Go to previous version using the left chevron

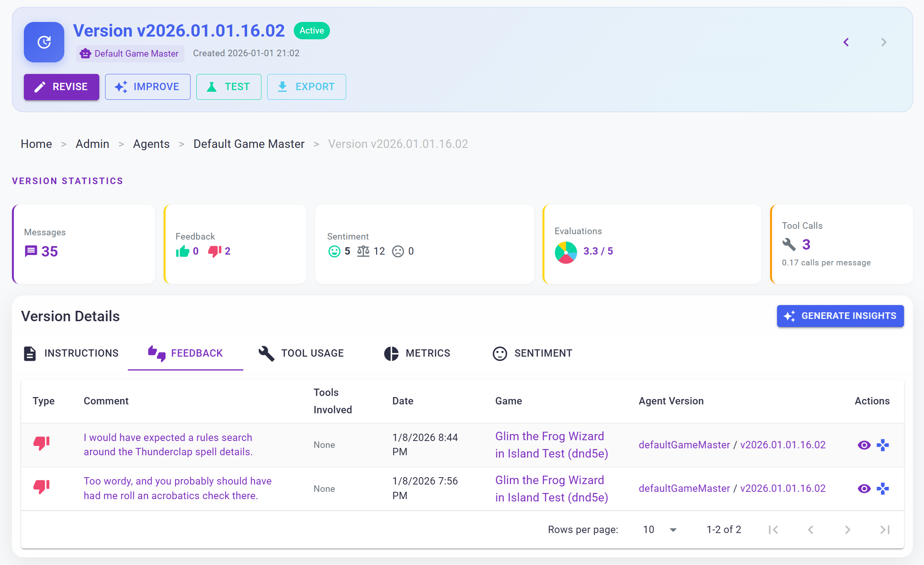pyautogui.click(x=847, y=42)
